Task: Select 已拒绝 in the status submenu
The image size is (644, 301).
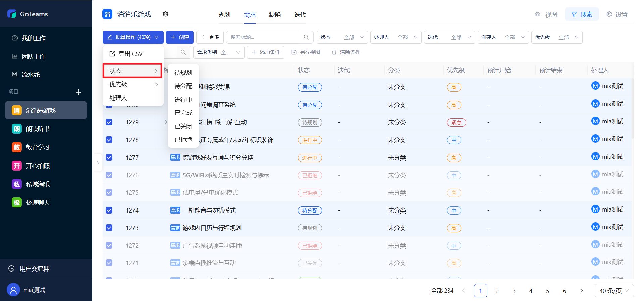Action: coord(183,140)
